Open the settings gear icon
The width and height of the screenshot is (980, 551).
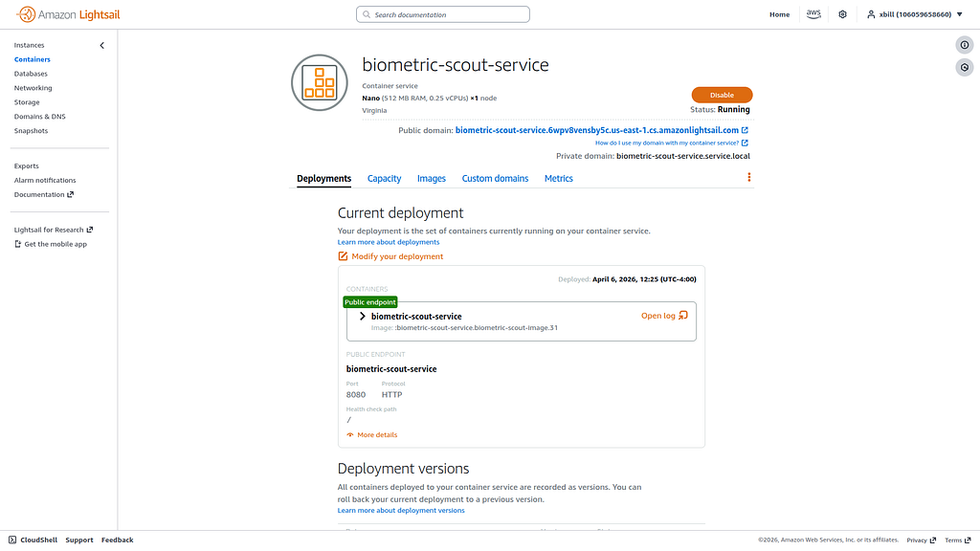click(x=842, y=14)
